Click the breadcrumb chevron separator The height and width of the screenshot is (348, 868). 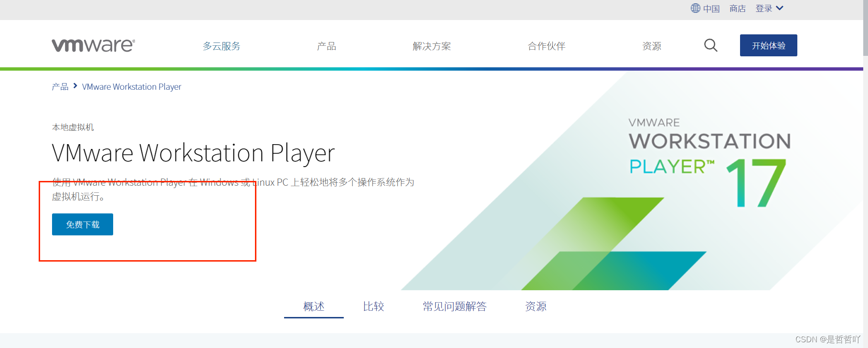point(75,86)
